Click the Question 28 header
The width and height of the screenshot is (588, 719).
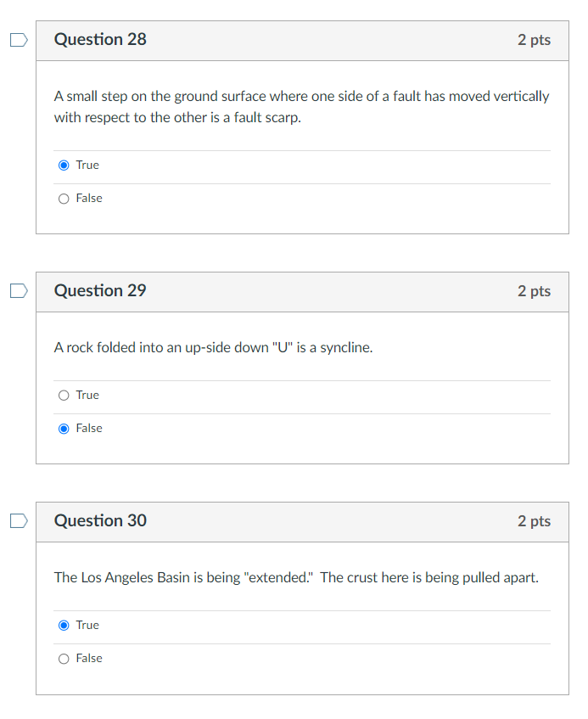click(x=99, y=39)
